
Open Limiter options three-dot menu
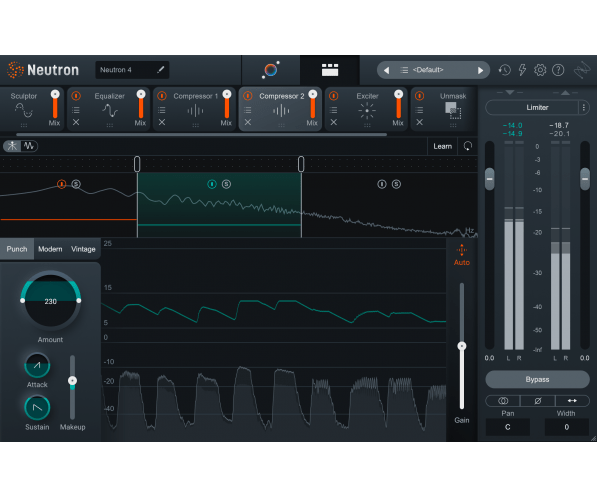[x=584, y=108]
